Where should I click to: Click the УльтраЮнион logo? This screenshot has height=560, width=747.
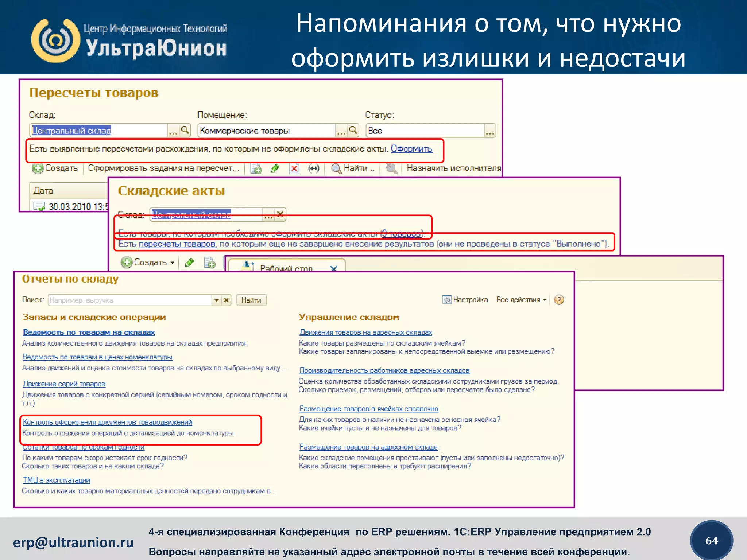pyautogui.click(x=129, y=41)
